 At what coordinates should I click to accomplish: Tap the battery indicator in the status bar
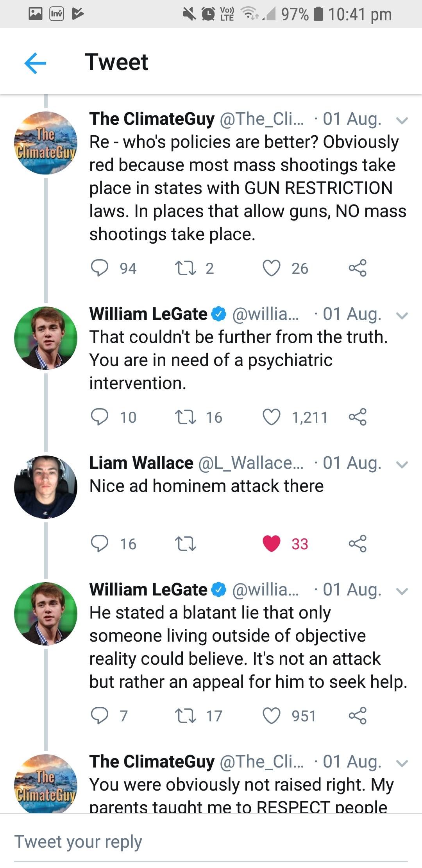click(318, 14)
